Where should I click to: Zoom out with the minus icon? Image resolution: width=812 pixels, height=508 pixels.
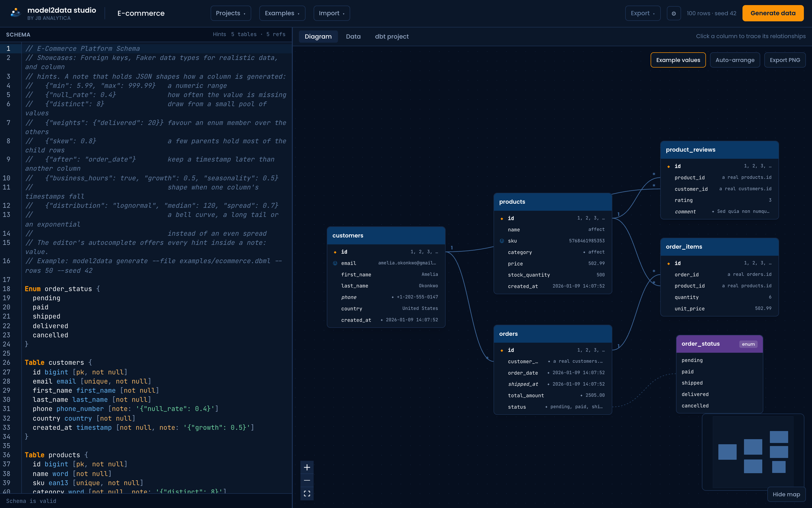tap(307, 481)
